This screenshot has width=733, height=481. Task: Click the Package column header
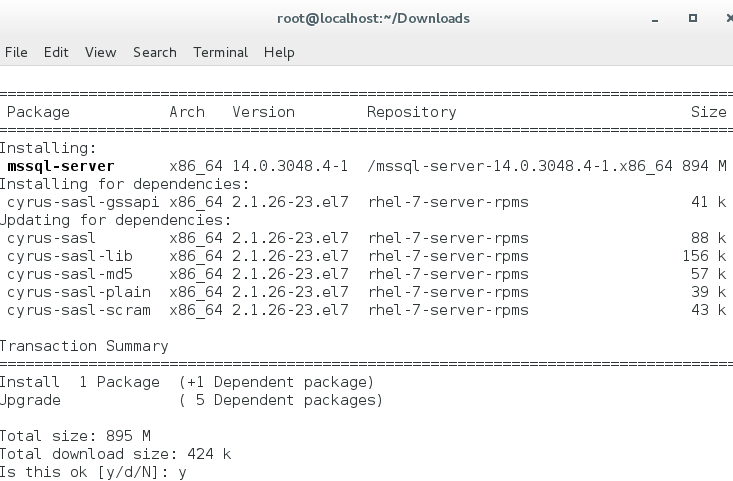(38, 112)
